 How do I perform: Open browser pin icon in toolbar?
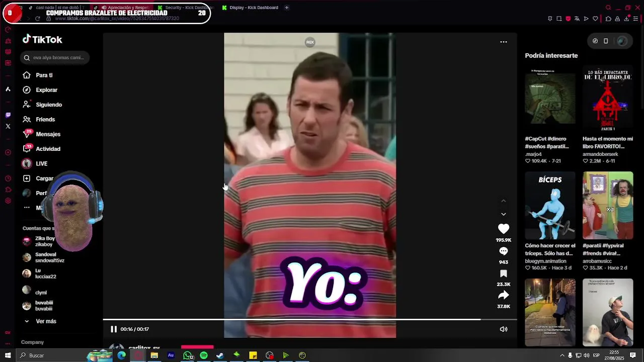[x=550, y=19]
